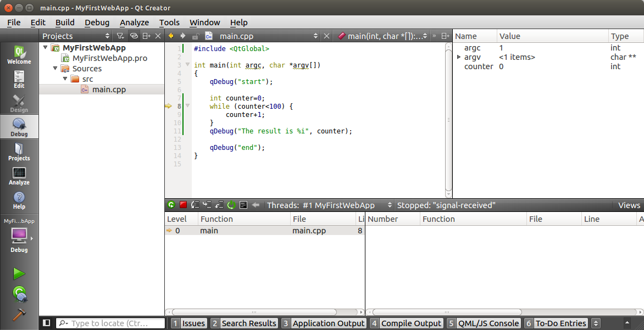Open the Search Results pane
Screen dimensions: 644x330
click(x=245, y=323)
